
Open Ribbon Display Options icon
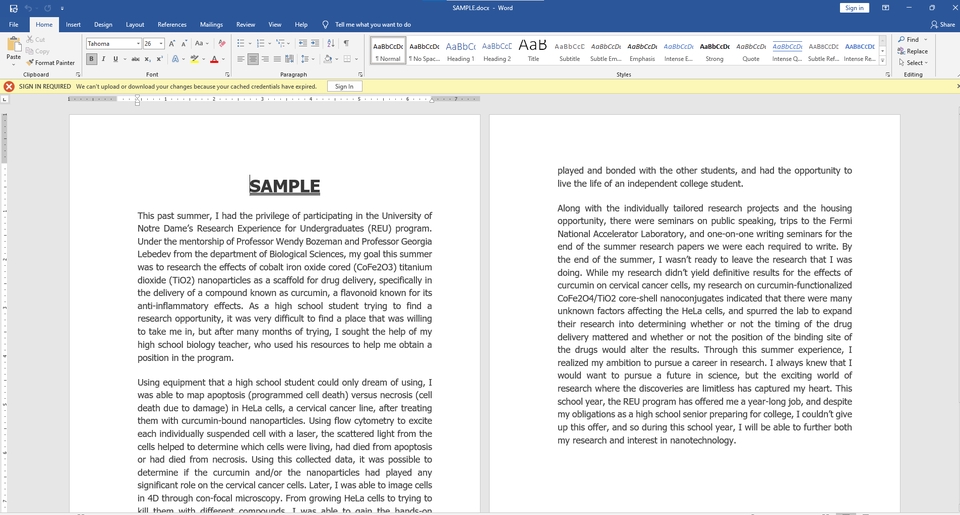[x=885, y=8]
